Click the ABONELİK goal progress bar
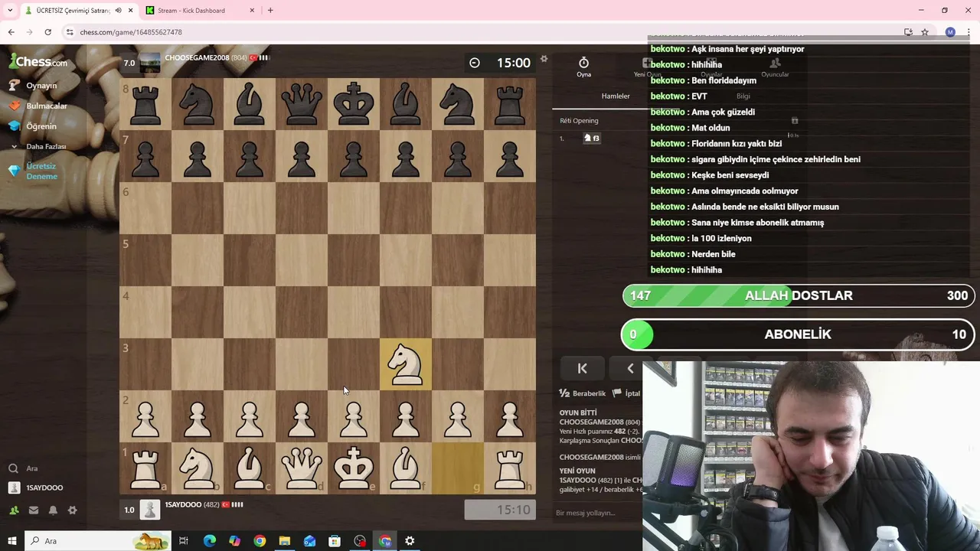This screenshot has width=980, height=551. (799, 334)
